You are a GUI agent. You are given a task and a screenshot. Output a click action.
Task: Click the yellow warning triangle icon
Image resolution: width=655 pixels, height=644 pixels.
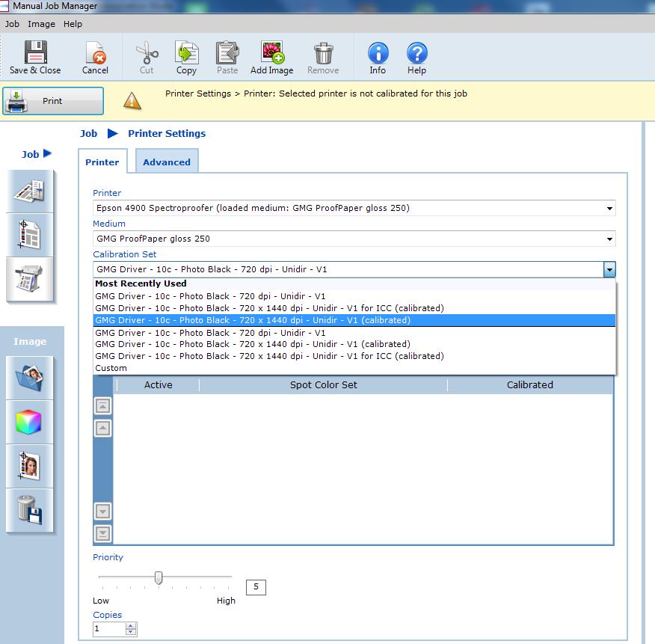[132, 101]
